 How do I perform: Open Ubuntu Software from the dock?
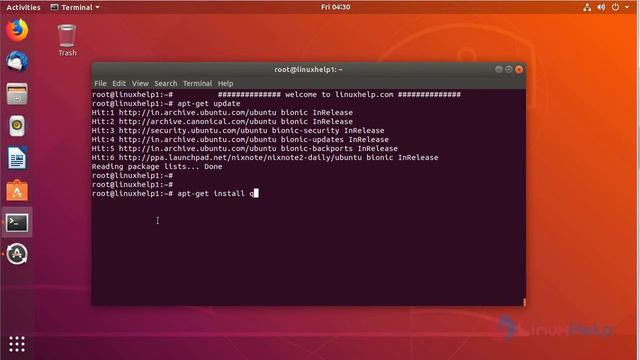(x=17, y=190)
